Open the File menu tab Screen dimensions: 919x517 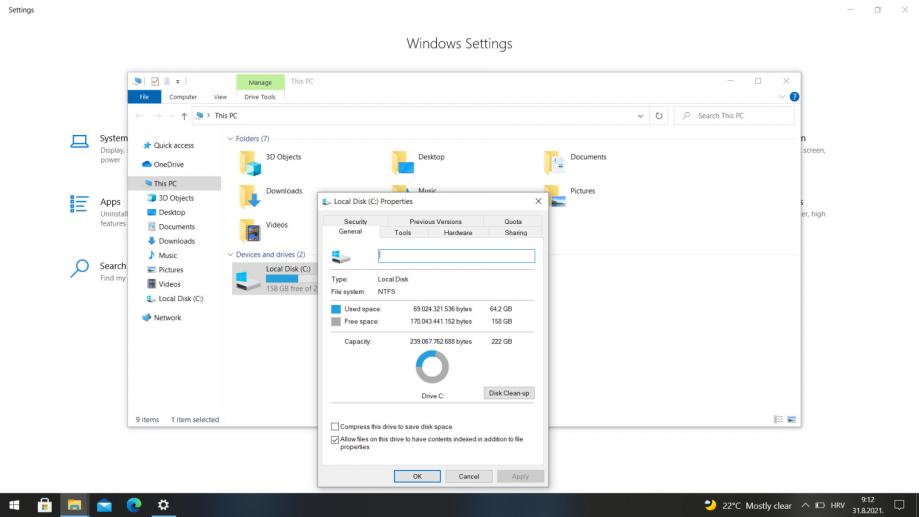pyautogui.click(x=144, y=97)
